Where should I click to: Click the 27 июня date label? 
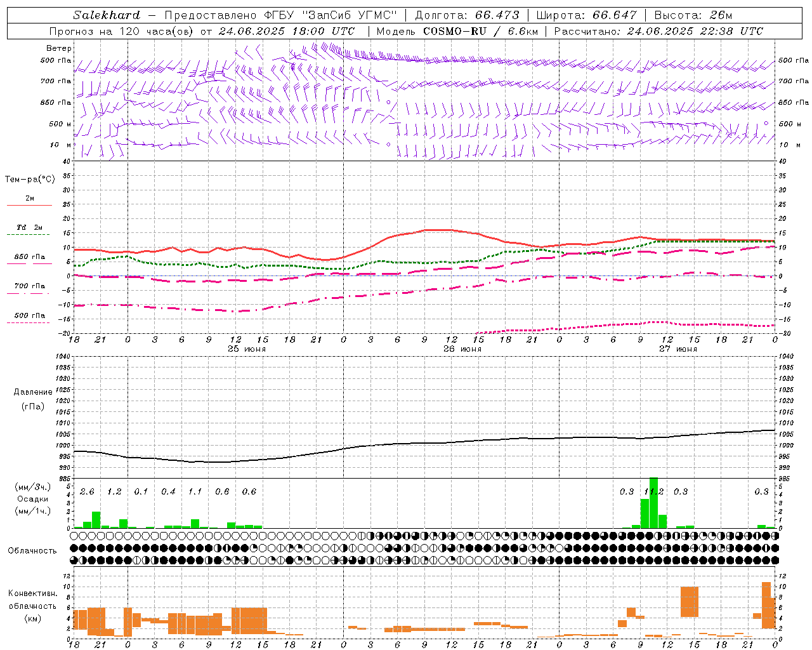[678, 349]
